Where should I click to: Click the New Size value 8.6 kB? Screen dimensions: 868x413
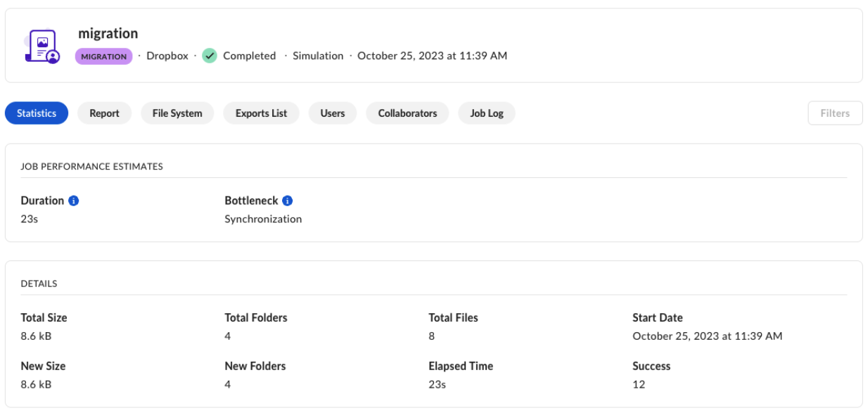tap(37, 385)
